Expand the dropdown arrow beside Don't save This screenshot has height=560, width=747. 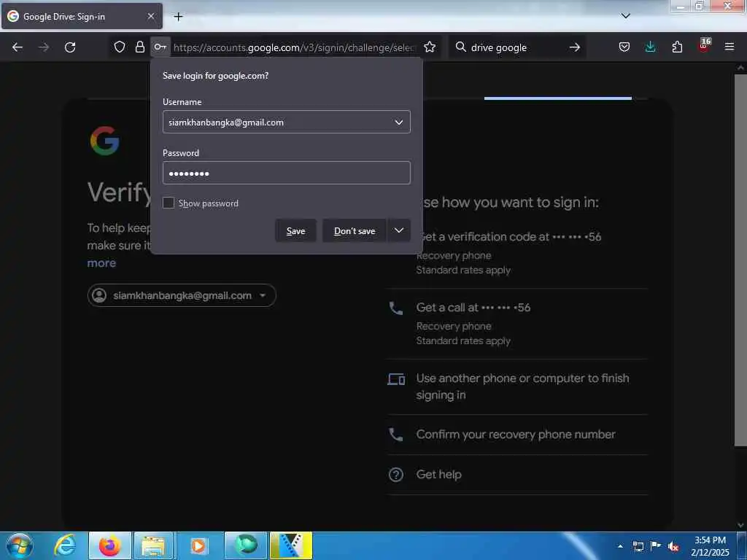coord(399,231)
